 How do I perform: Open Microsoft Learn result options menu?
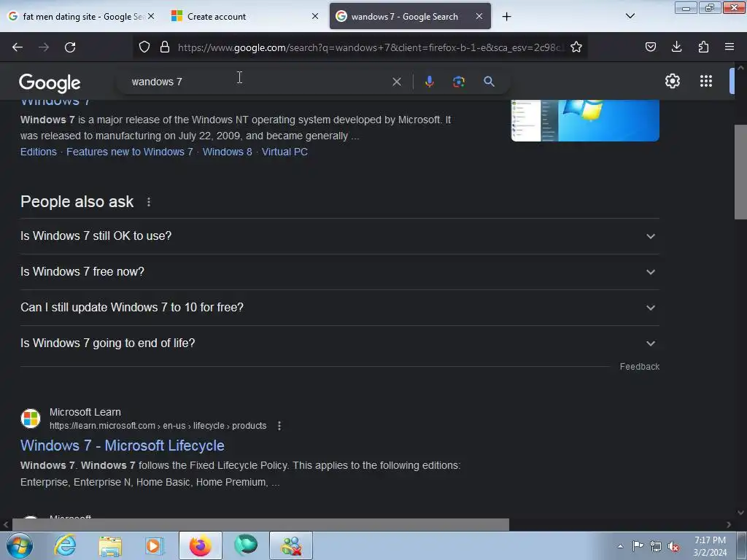click(279, 426)
